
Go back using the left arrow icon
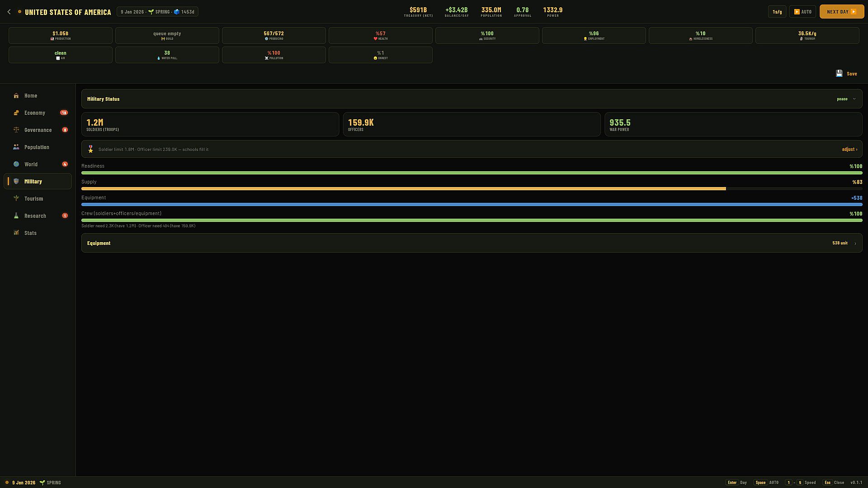pyautogui.click(x=9, y=12)
